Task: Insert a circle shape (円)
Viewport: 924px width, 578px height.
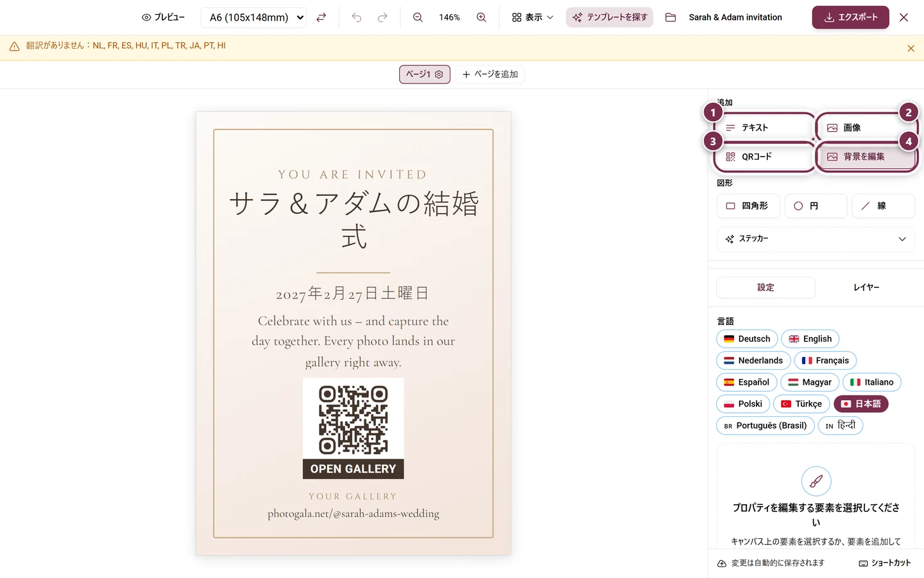Action: point(816,206)
